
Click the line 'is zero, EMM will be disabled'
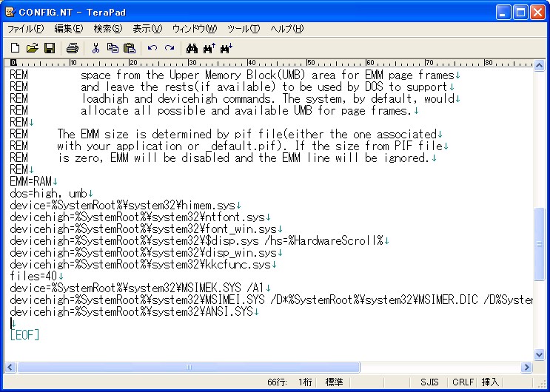(223, 158)
